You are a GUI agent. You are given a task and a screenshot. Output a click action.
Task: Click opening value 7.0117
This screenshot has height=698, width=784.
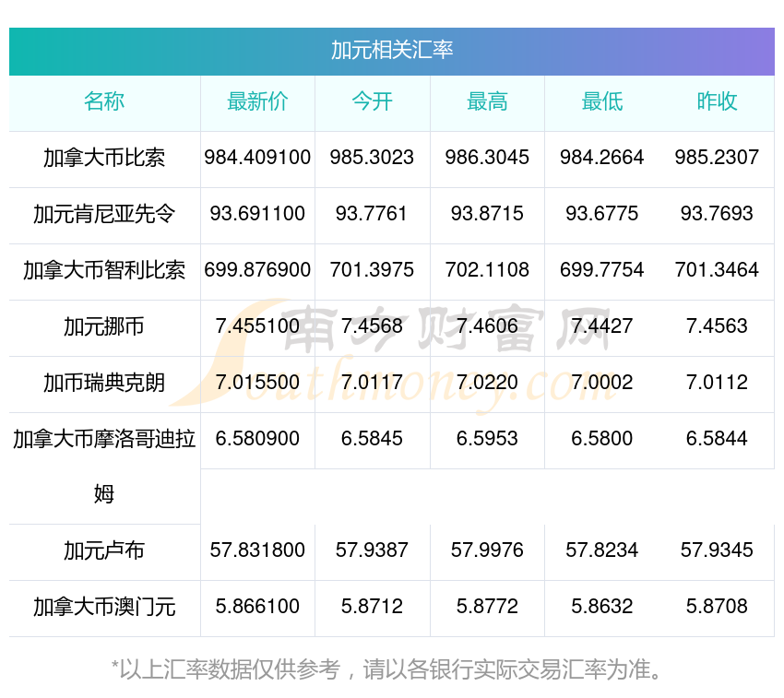click(372, 383)
